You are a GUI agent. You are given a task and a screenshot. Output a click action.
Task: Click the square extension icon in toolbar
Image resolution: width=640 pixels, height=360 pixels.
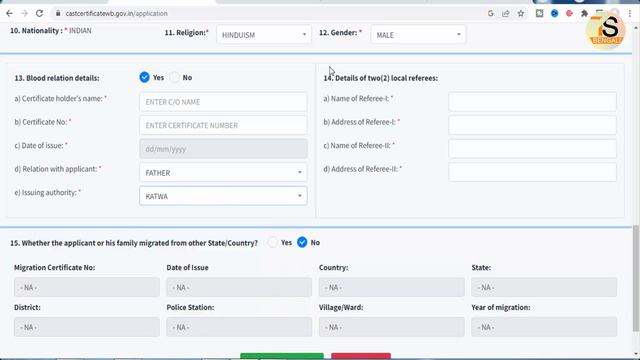point(539,13)
